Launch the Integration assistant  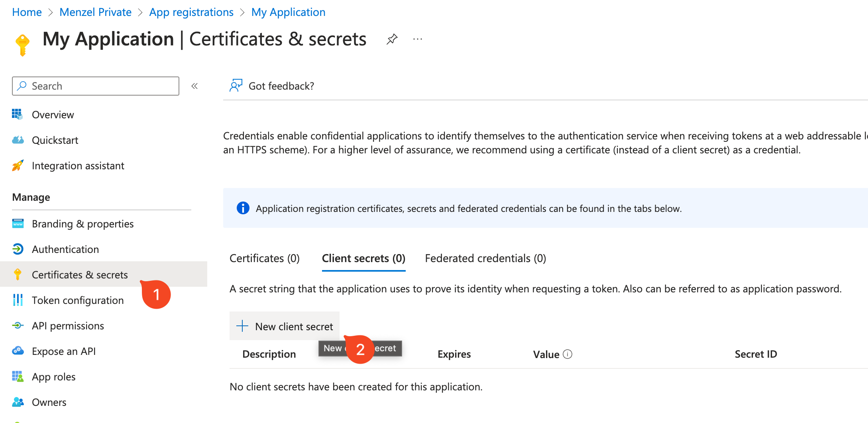tap(78, 166)
